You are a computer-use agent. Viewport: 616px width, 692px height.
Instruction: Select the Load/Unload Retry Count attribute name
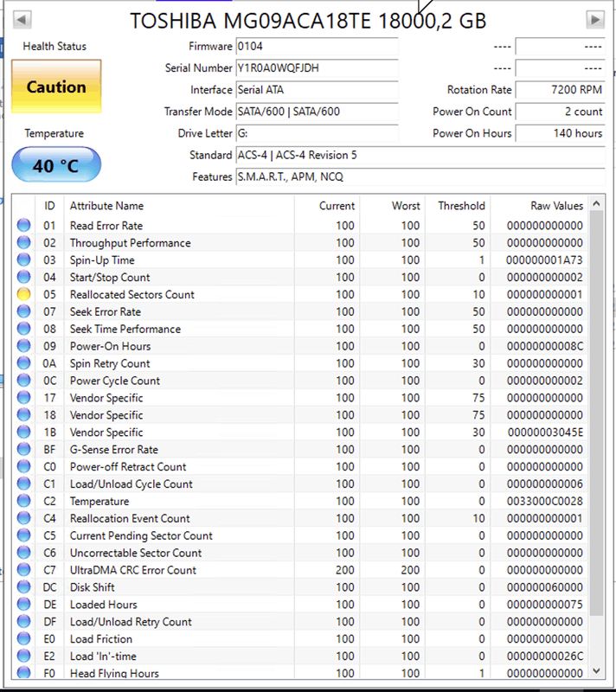tap(131, 621)
